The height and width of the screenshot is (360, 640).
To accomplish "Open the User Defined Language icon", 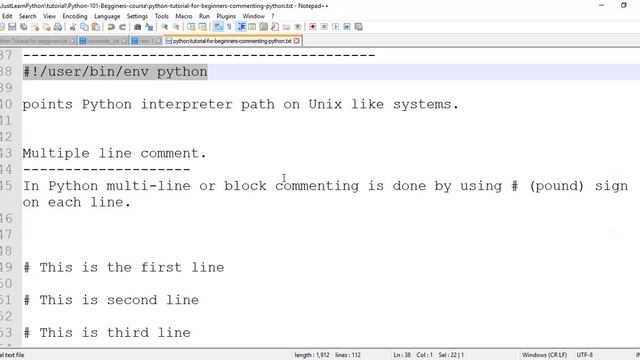I will pyautogui.click(x=252, y=27).
